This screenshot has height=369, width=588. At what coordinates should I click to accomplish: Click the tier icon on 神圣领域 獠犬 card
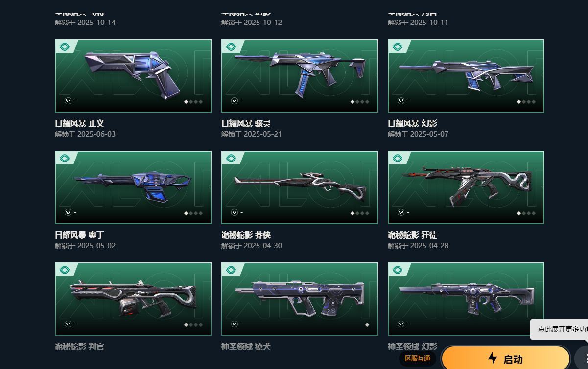[231, 270]
